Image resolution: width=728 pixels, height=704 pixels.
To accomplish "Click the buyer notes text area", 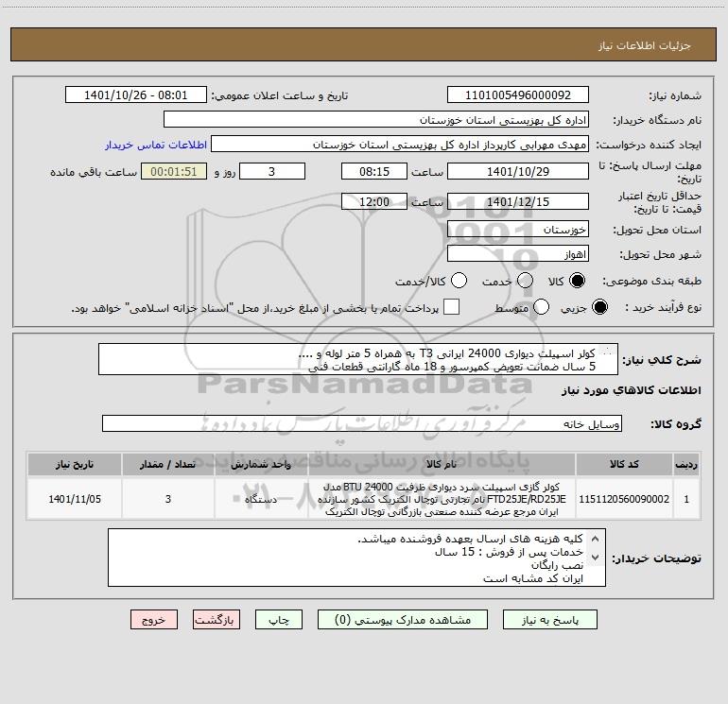I will 356,558.
